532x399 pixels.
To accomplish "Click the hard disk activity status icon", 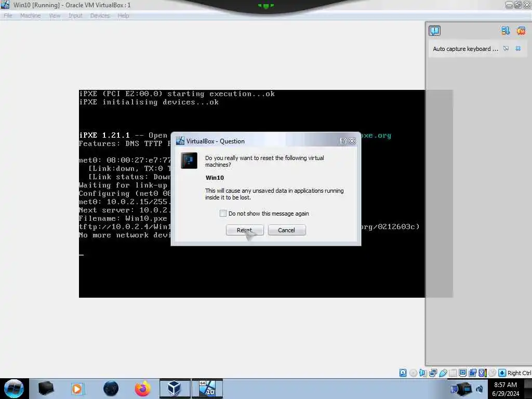I will point(403,373).
